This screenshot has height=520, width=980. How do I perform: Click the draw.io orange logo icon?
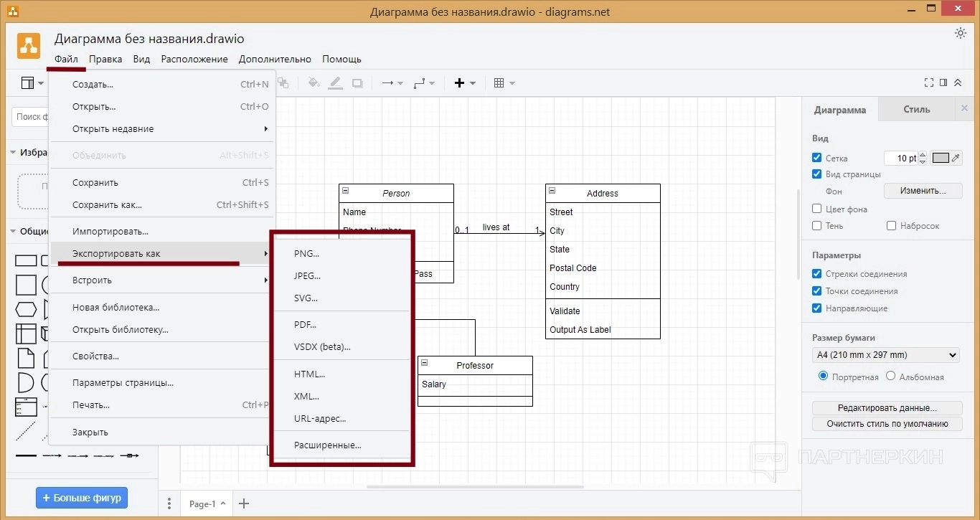tap(29, 46)
